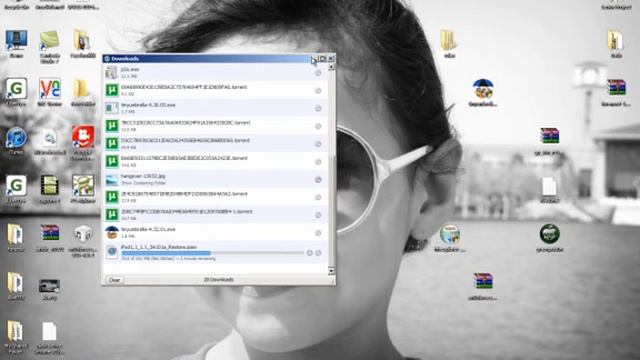640x360 pixels.
Task: Click the uTorrent icon of the D3CC torrent download
Action: point(111,144)
